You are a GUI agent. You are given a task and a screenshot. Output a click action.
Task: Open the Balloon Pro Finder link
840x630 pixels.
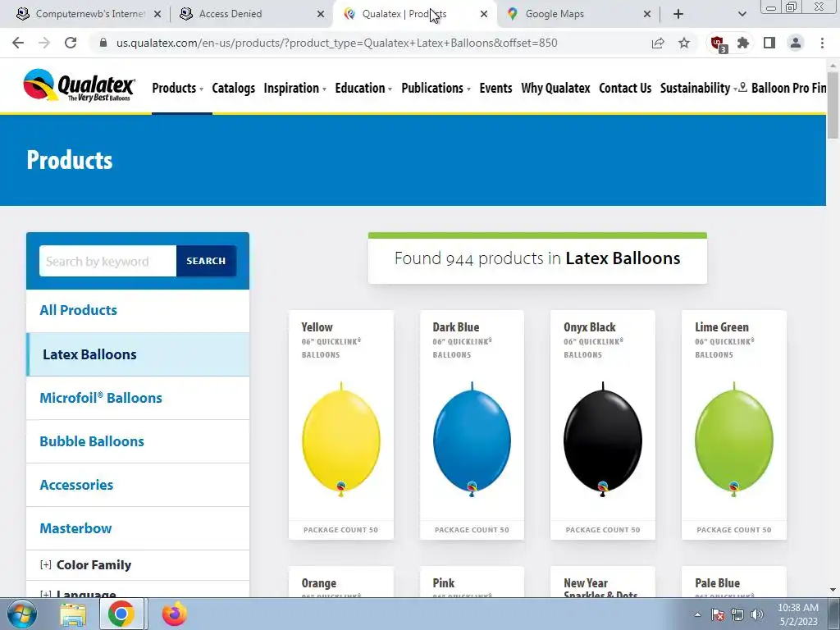pyautogui.click(x=783, y=88)
